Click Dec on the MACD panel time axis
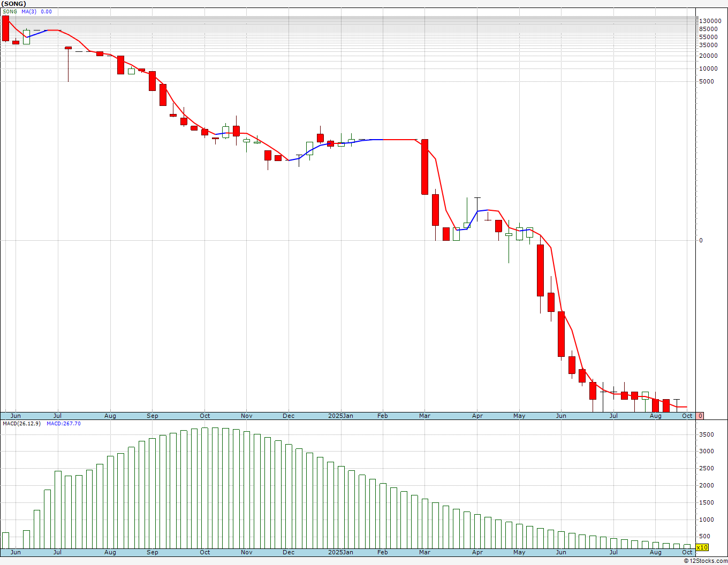 289,552
